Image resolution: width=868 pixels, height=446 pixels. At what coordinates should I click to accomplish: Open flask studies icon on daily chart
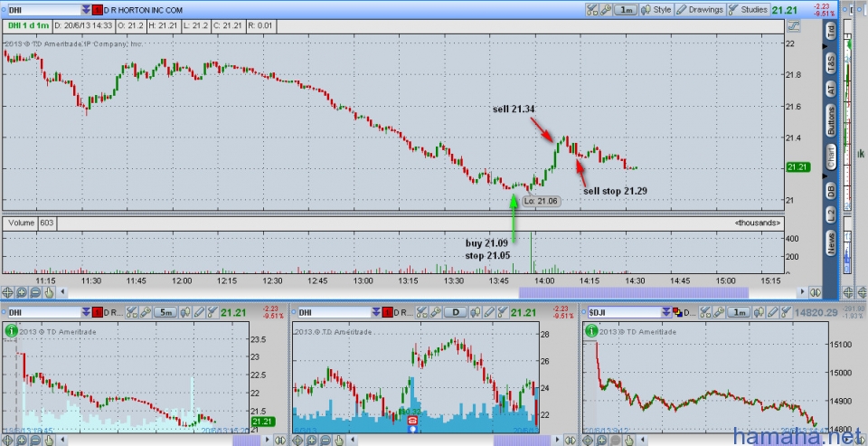(502, 312)
